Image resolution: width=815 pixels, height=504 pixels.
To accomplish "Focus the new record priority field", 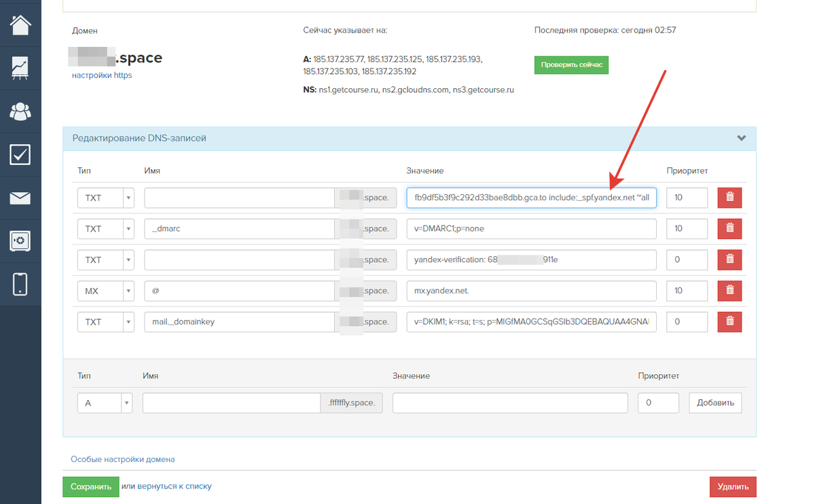I will 658,403.
